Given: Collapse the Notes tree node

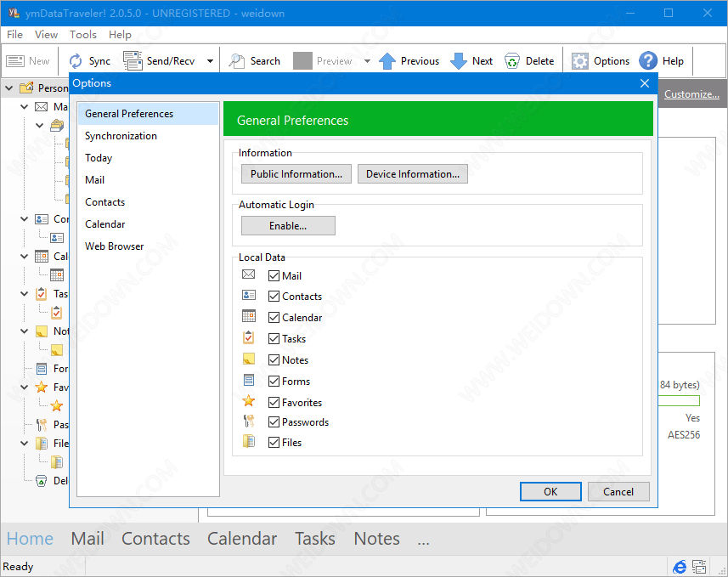Looking at the screenshot, I should pyautogui.click(x=24, y=331).
